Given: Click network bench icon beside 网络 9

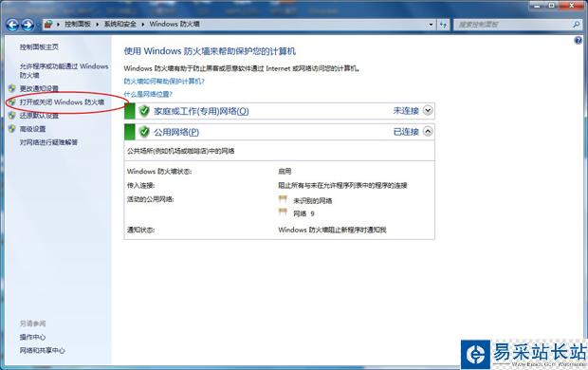Looking at the screenshot, I should pyautogui.click(x=283, y=213).
